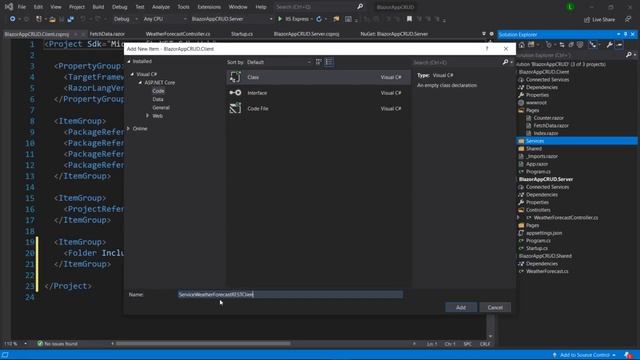Switch to the Startup.cs tab
The height and width of the screenshot is (360, 640).
tap(242, 34)
